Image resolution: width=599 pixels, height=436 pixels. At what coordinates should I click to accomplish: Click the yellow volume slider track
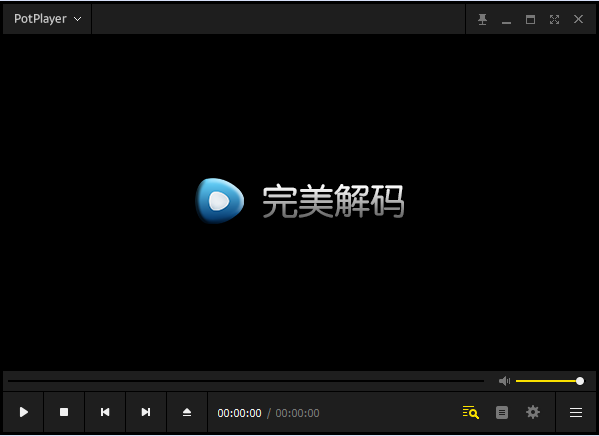[547, 381]
